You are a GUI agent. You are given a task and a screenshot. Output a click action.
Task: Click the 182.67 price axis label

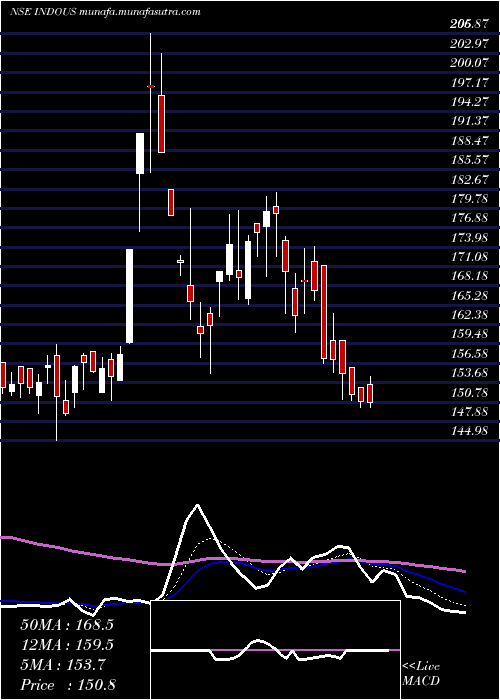point(469,179)
